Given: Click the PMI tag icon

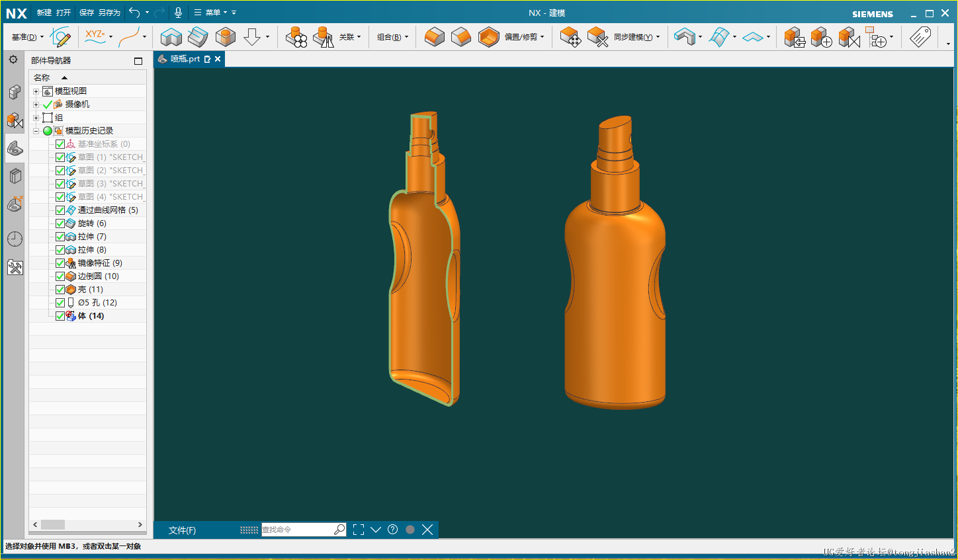Looking at the screenshot, I should 920,37.
